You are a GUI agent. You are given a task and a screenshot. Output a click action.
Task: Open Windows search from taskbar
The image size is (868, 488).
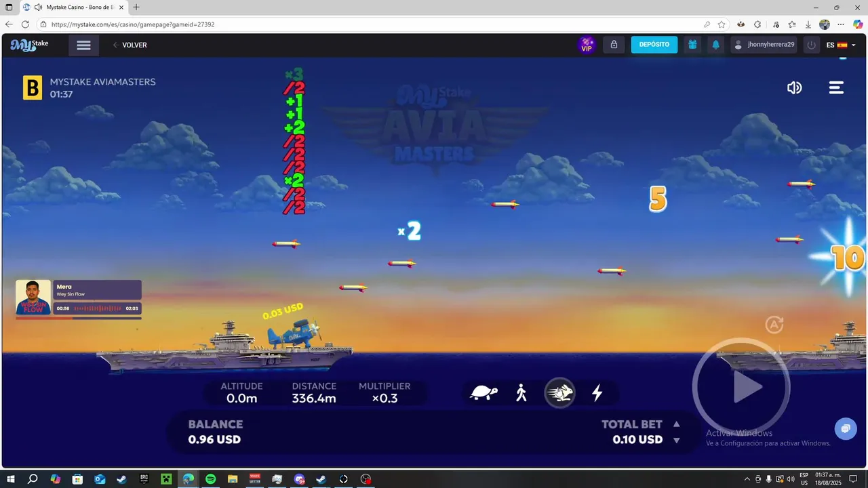click(32, 479)
